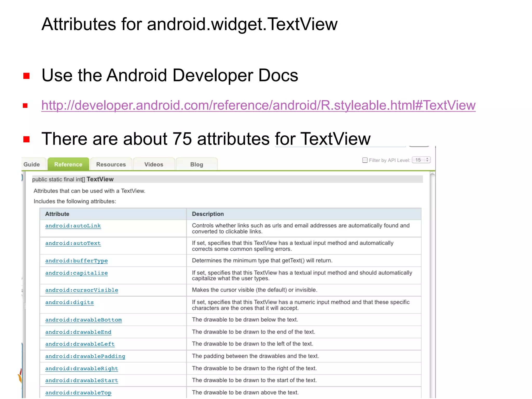The image size is (532, 399).
Task: Follow the android:bufferType link
Action: point(76,261)
